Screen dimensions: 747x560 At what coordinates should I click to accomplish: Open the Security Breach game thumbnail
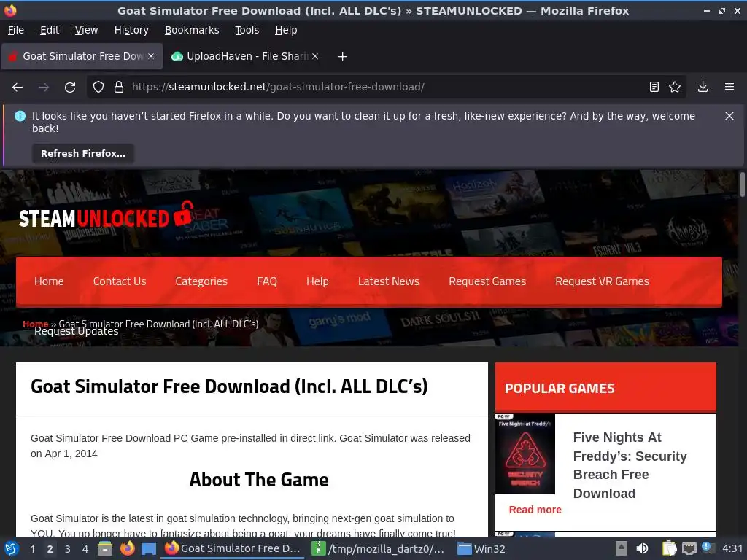pyautogui.click(x=525, y=454)
